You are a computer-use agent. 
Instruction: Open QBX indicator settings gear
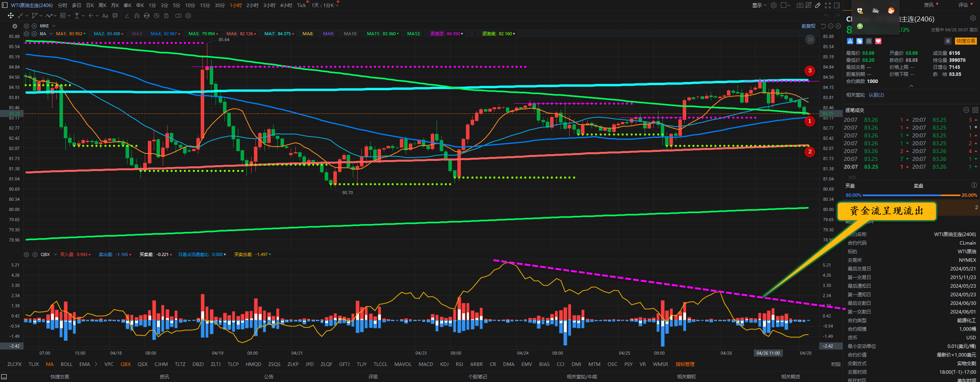tap(26, 254)
